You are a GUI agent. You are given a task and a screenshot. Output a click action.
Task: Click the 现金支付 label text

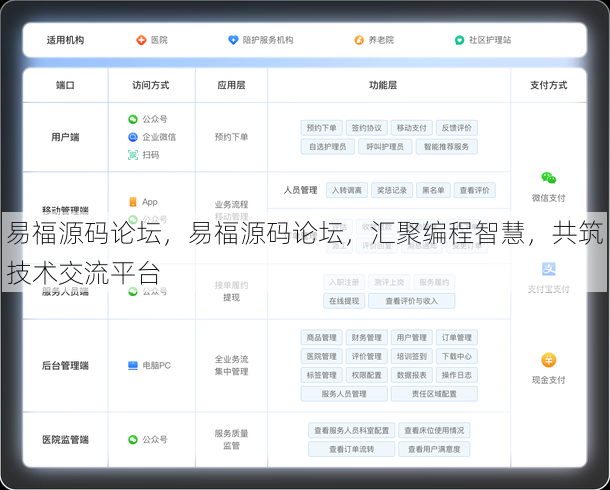pyautogui.click(x=549, y=380)
